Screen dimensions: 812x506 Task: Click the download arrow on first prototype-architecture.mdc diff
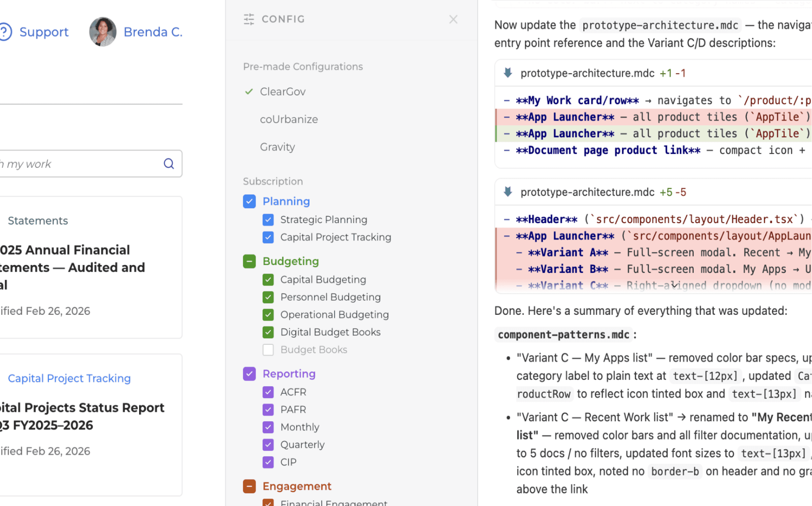pos(508,73)
